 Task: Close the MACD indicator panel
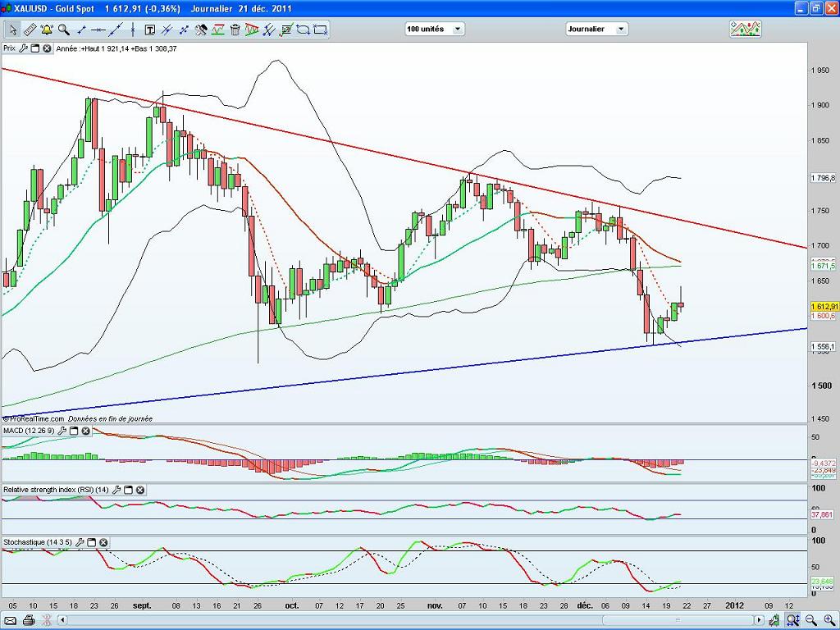click(x=85, y=431)
